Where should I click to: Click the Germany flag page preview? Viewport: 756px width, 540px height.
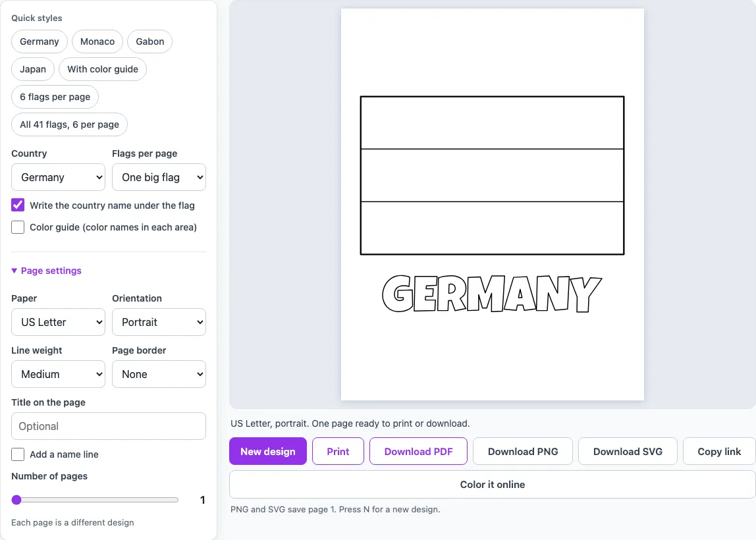493,204
